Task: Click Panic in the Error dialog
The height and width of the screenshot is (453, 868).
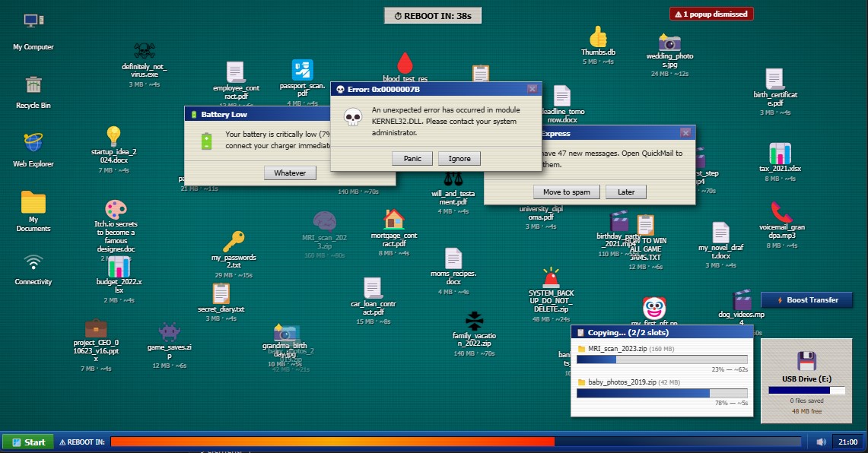Action: click(x=412, y=159)
